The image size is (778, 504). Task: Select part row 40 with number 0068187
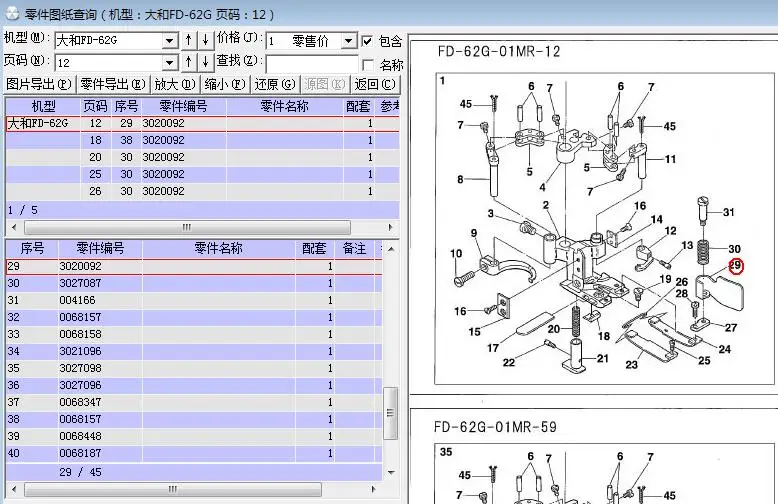pyautogui.click(x=194, y=453)
